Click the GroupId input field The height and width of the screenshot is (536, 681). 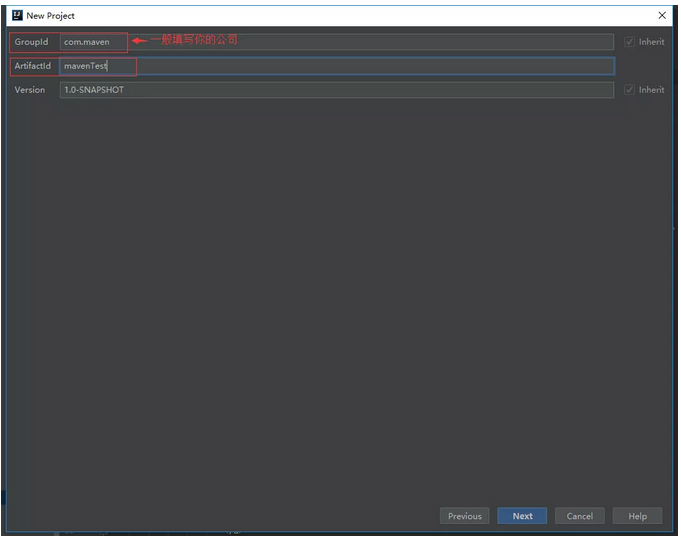337,42
